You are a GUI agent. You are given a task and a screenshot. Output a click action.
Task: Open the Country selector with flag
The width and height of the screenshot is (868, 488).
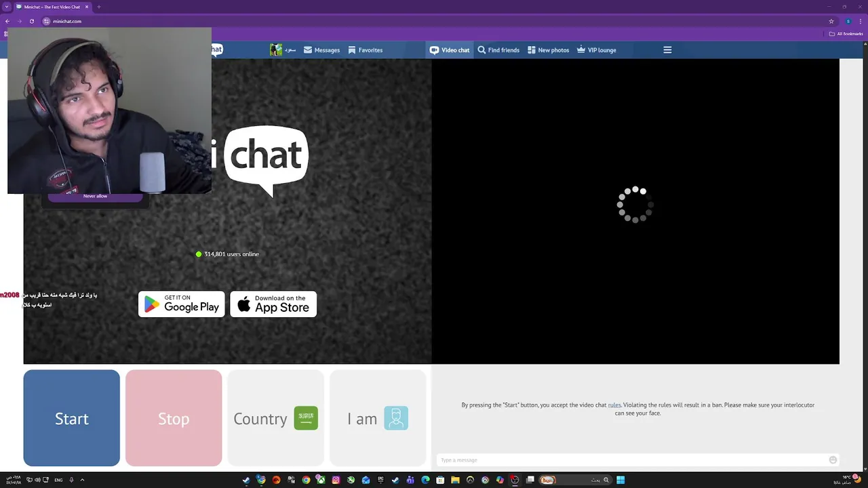[x=275, y=418]
